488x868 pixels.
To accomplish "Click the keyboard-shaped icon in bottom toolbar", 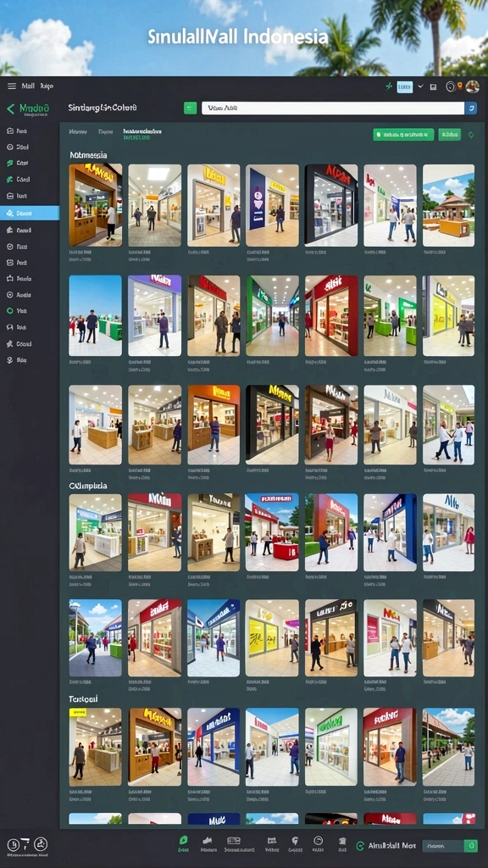I will click(x=234, y=840).
